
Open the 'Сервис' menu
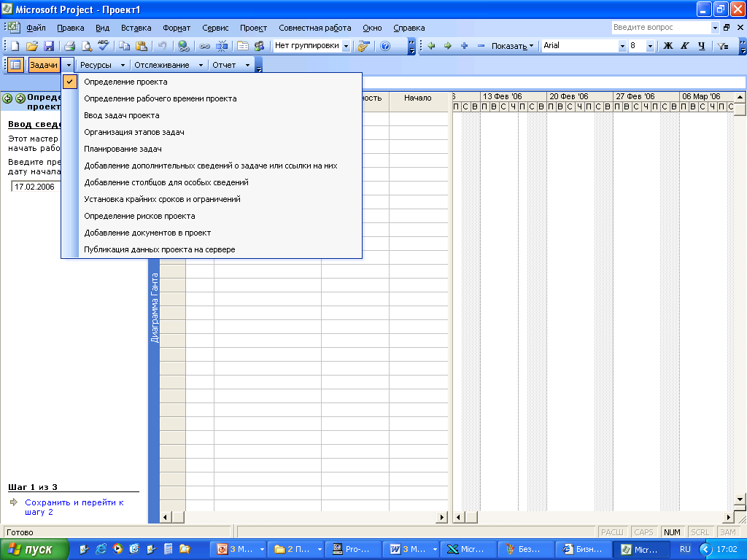tap(215, 28)
